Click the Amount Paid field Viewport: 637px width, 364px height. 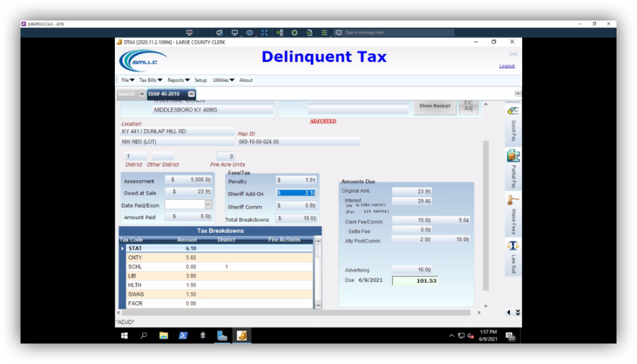click(189, 216)
